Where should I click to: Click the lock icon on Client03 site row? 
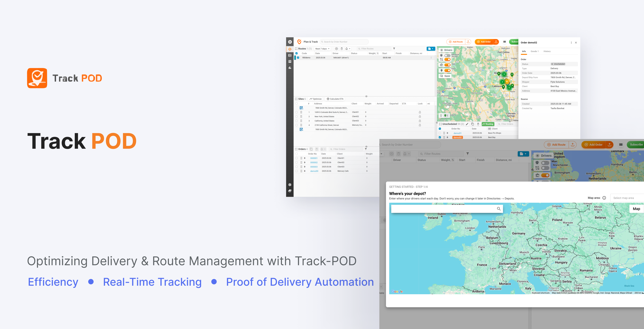click(420, 121)
